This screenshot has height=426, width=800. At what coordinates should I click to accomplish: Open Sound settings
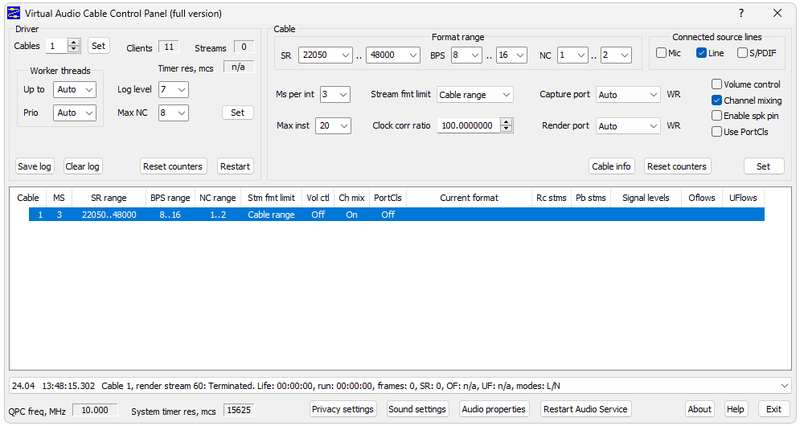417,409
